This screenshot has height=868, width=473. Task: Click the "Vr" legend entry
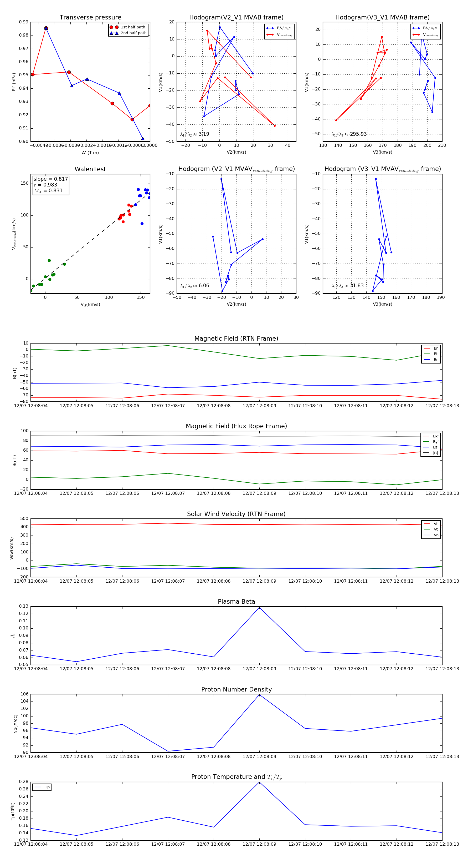431,524
